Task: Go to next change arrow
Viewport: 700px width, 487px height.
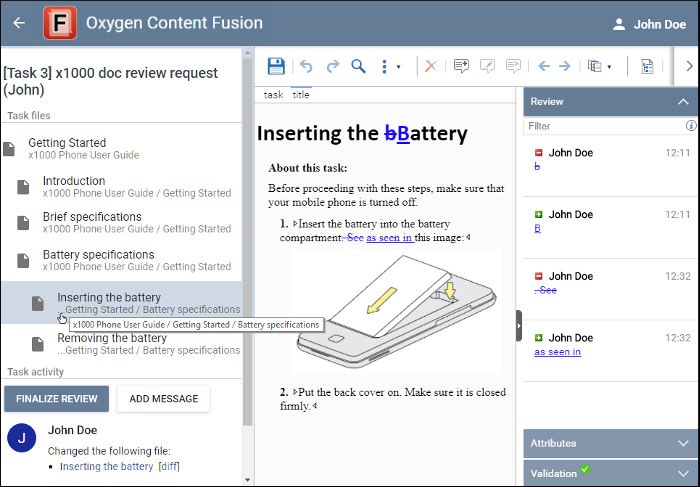Action: pyautogui.click(x=565, y=67)
